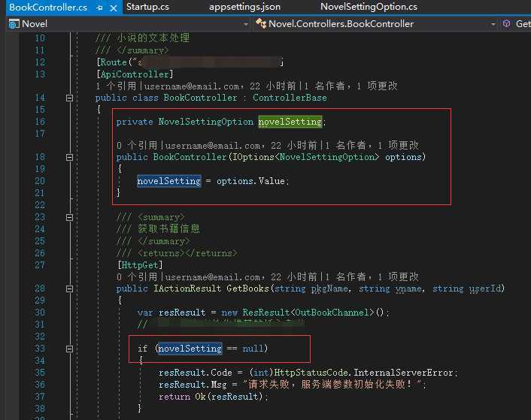Collapse the GetBooks method at line 28

[x=69, y=289]
